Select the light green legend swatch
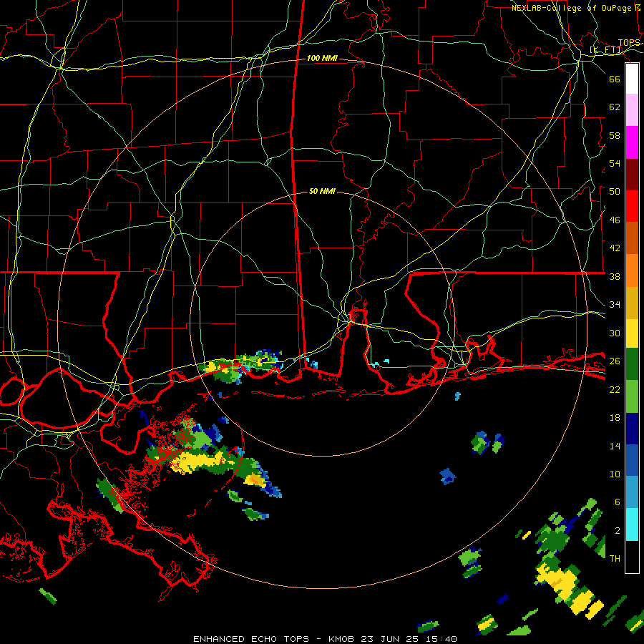 click(x=632, y=396)
